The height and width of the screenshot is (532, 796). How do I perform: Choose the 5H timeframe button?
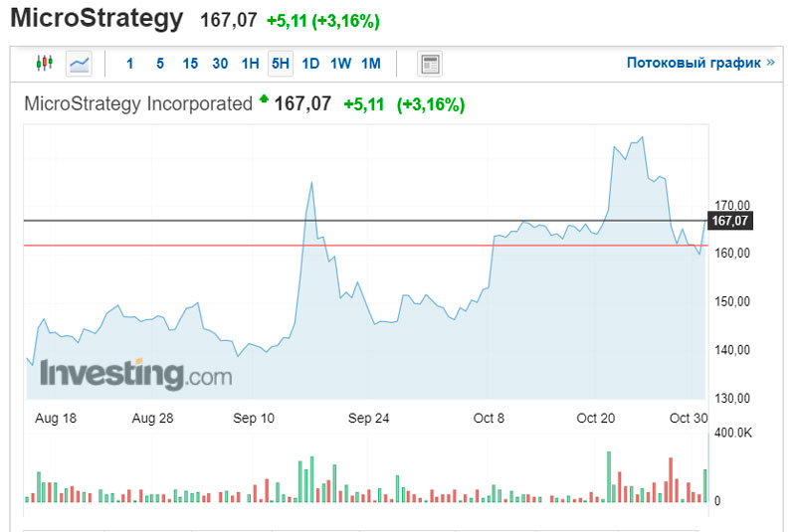[281, 64]
